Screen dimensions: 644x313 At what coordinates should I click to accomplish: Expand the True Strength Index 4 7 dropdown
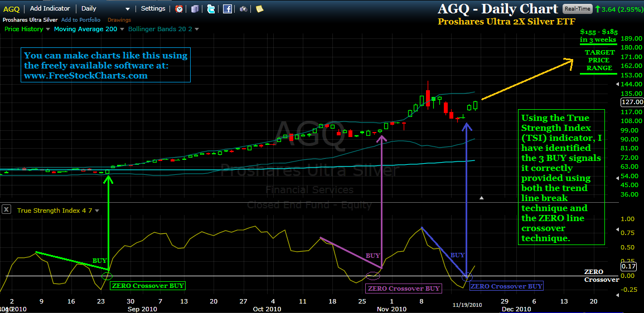(x=97, y=211)
